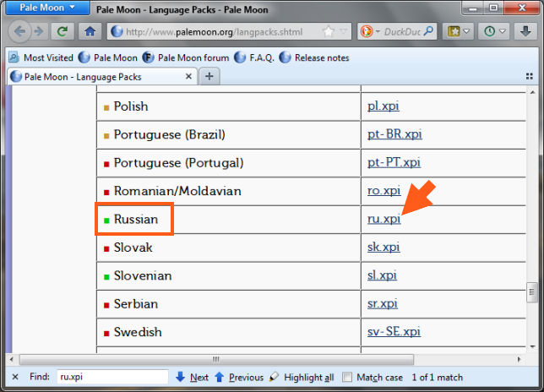Open the URL history dropdown arrow
Screen dimensions: 544x392
344,32
